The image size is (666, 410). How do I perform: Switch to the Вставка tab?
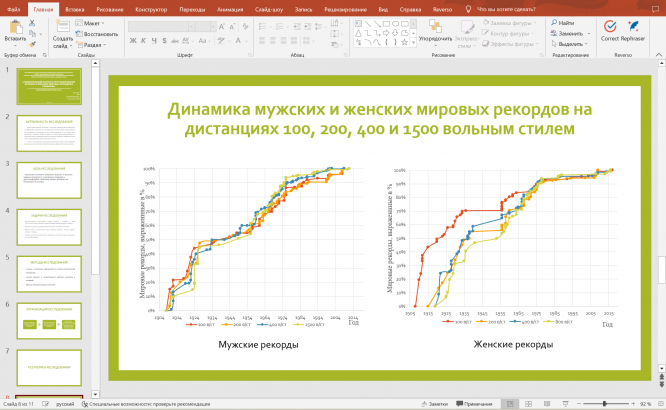75,9
